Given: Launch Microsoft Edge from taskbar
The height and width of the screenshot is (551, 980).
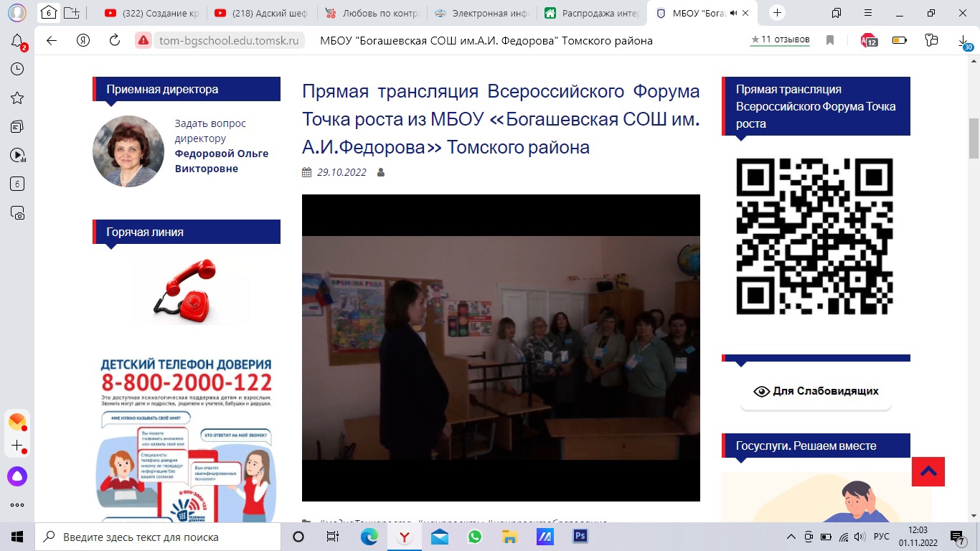Looking at the screenshot, I should click(x=369, y=537).
